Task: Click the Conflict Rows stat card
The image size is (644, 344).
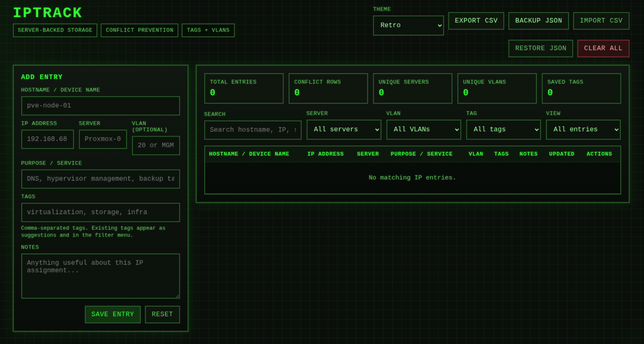Action: (328, 89)
